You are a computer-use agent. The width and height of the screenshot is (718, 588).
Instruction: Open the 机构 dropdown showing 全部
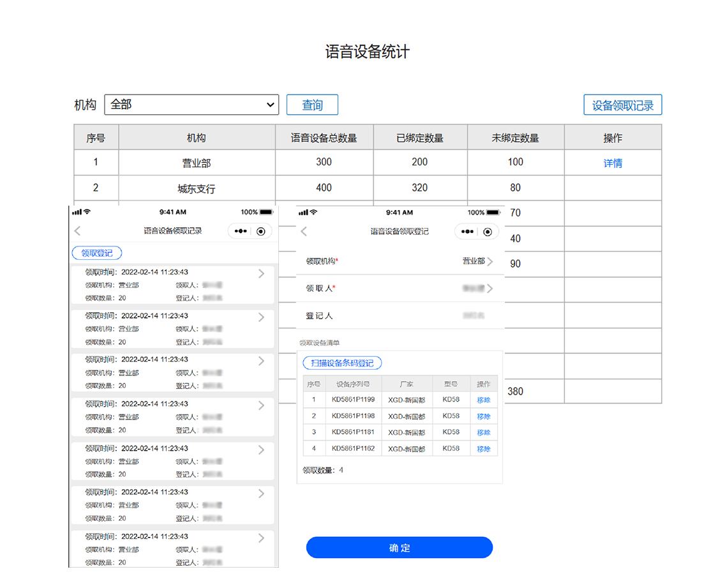(x=191, y=104)
